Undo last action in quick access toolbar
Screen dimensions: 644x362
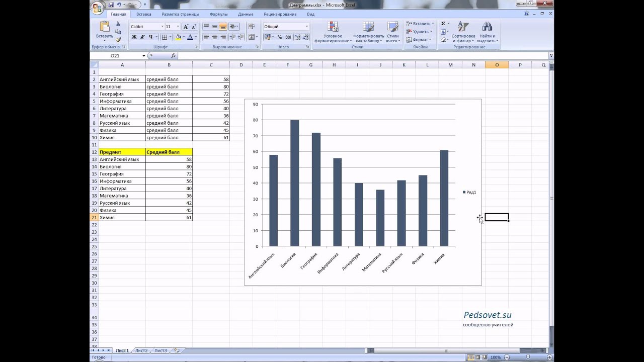[x=119, y=5]
